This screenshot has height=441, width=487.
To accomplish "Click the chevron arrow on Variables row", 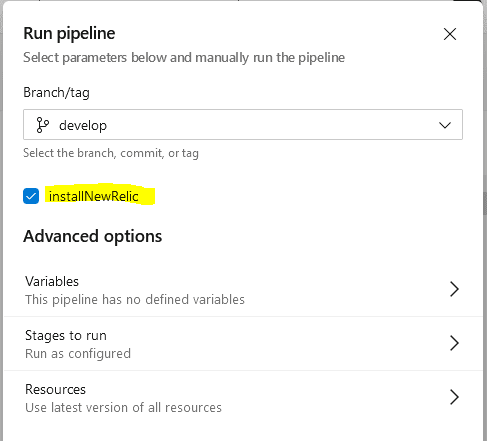I will click(454, 289).
